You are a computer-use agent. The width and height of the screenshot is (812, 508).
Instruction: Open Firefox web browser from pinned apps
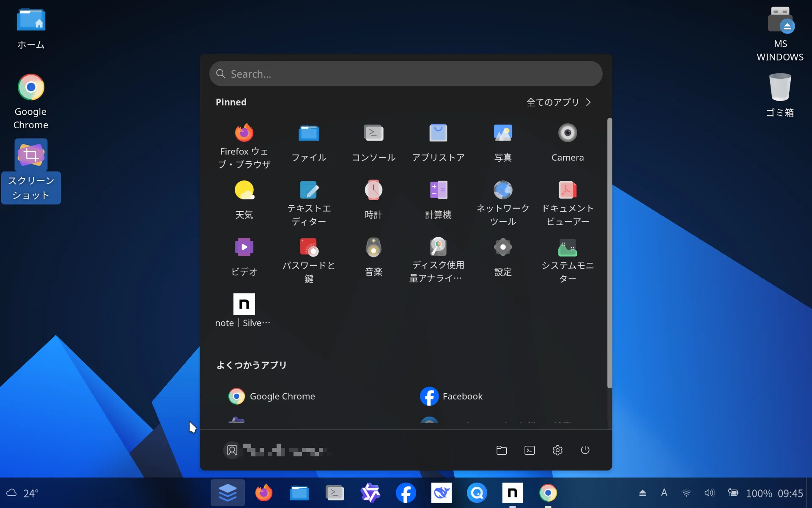point(244,145)
